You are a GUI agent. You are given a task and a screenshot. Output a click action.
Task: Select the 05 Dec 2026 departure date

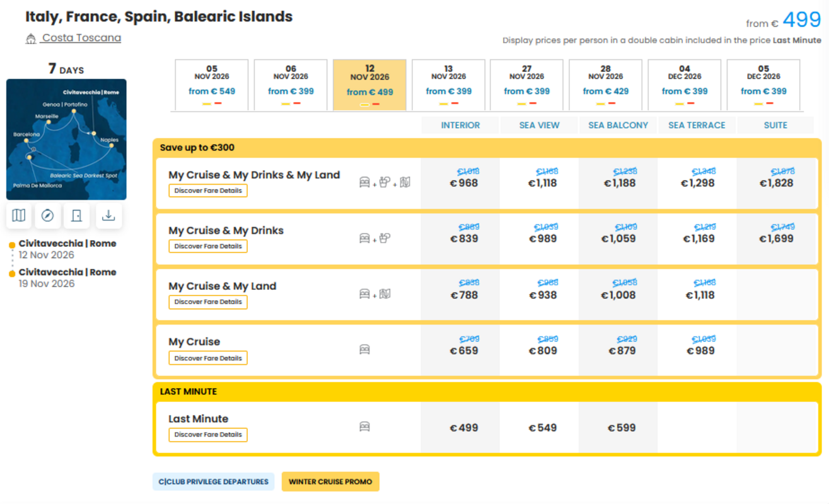(x=763, y=85)
